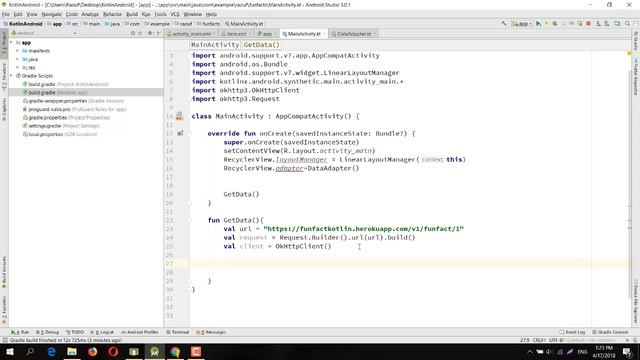Select local.properties file
640x360 pixels.
[60, 134]
